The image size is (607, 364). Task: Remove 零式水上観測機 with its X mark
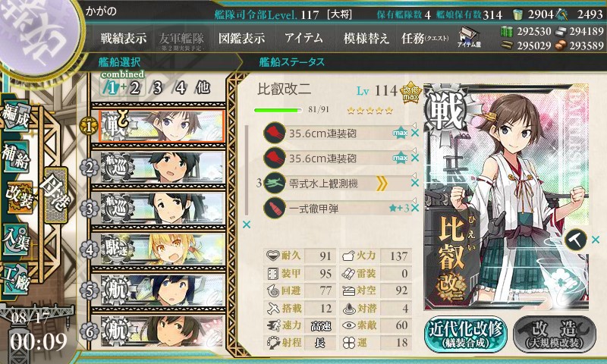click(415, 183)
